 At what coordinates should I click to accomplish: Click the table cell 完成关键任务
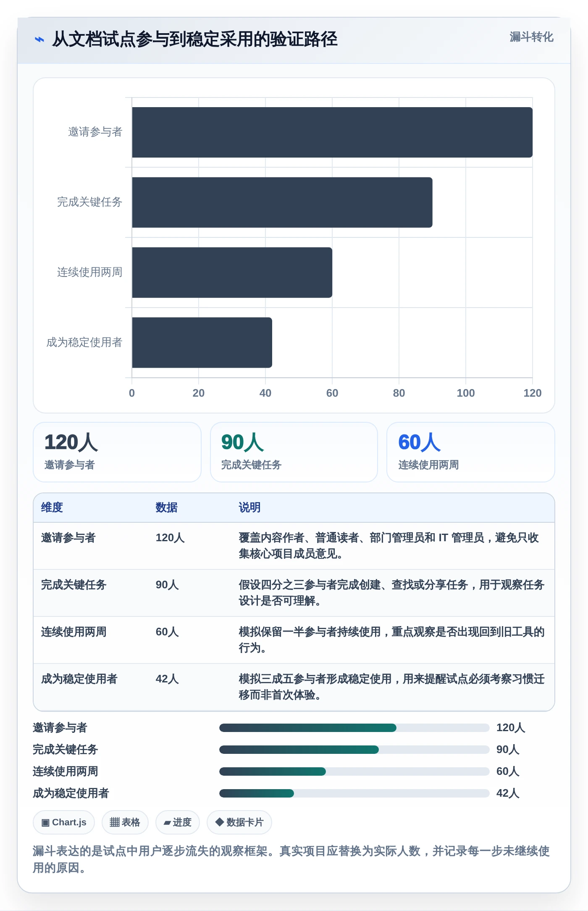click(74, 585)
